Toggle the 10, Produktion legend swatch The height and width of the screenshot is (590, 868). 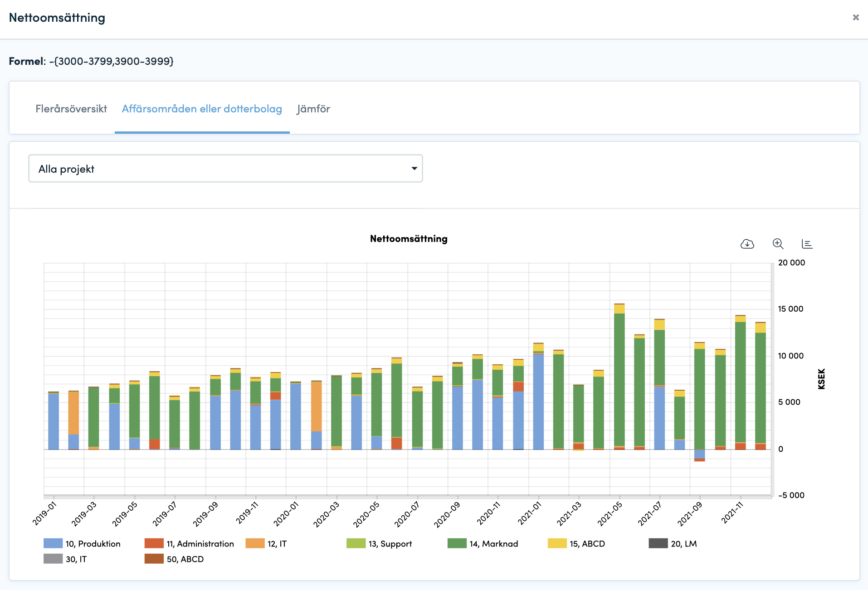pyautogui.click(x=53, y=543)
